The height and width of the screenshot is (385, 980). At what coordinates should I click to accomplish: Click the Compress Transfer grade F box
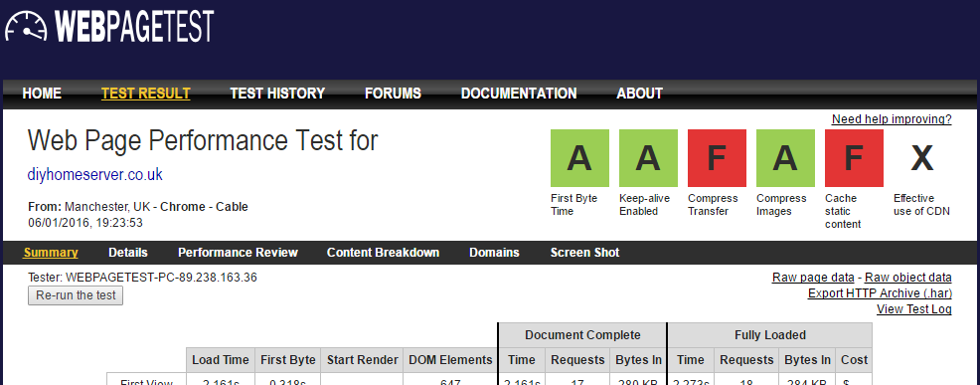tap(717, 158)
